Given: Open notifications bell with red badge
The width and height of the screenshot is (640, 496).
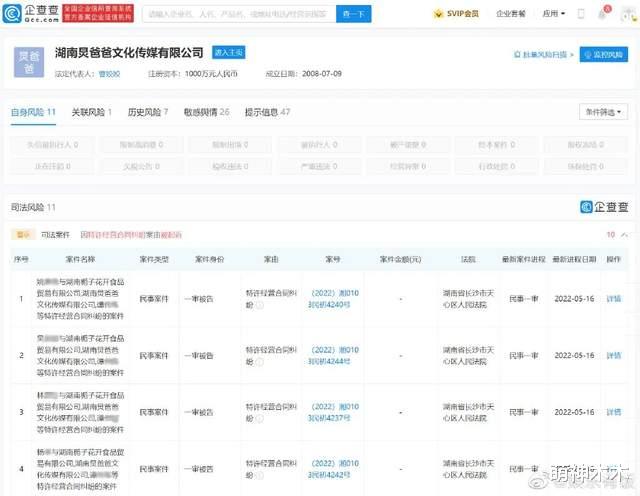Looking at the screenshot, I should click(x=603, y=13).
